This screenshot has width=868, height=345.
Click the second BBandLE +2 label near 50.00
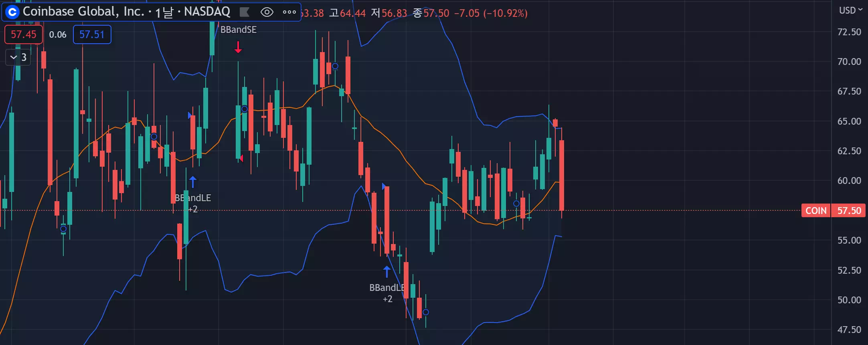tap(387, 293)
